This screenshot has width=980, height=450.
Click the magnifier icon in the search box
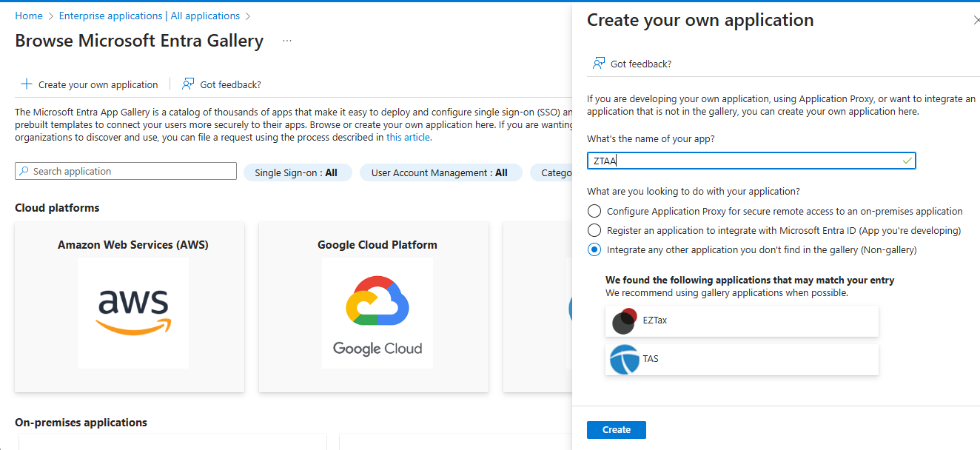coord(24,171)
